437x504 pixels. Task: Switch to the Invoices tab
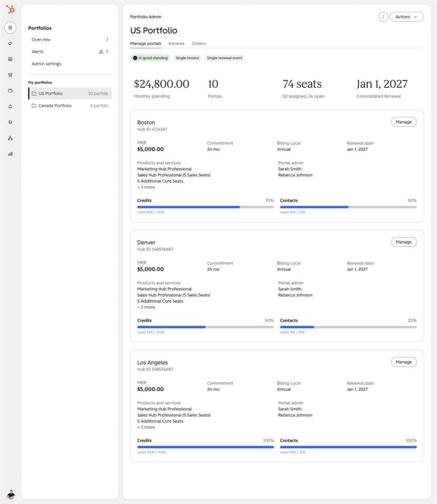click(176, 44)
